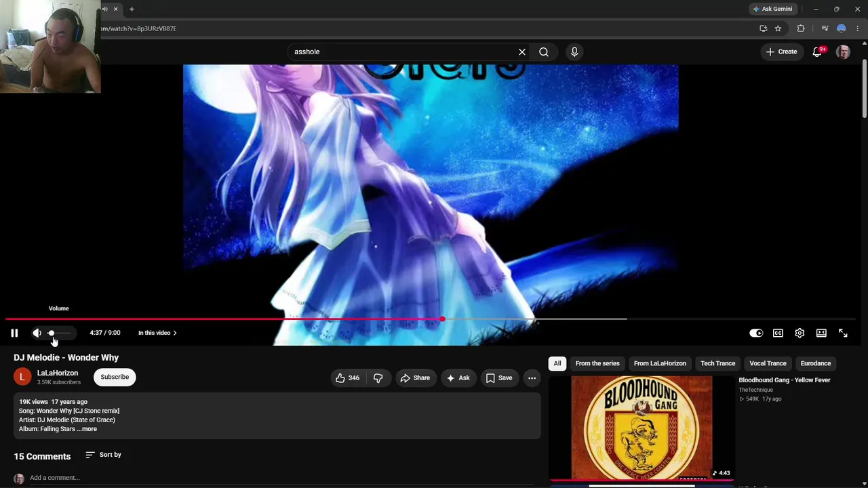Screen dimensions: 868x488
Task: Select the 'Eurodance' chip
Action: coord(816,363)
